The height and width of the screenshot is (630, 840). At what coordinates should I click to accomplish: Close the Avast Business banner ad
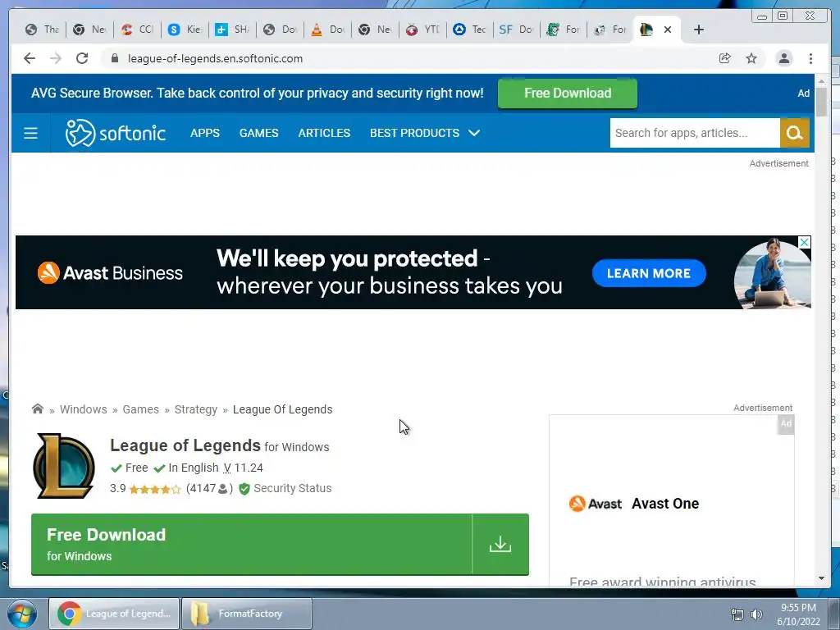[x=804, y=242]
